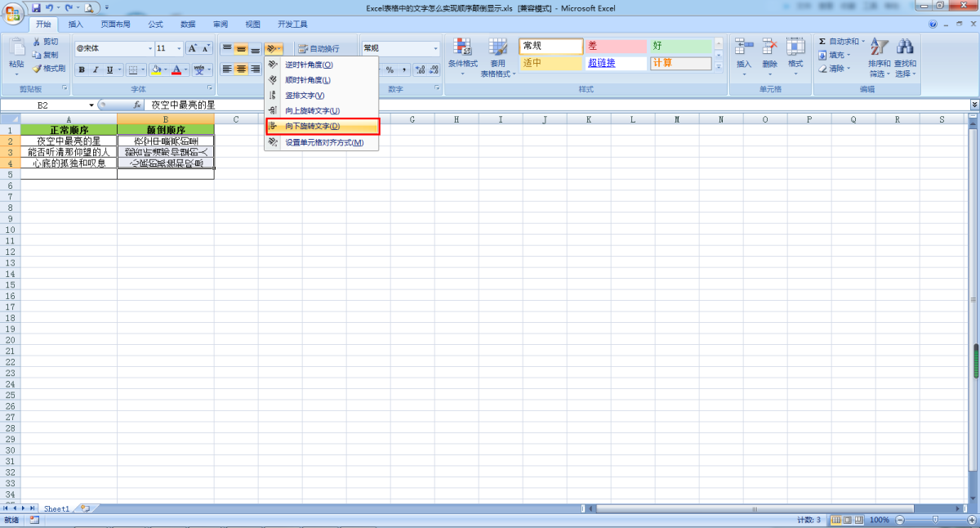Expand the font name dropdown showing 宋体
980x528 pixels.
pos(149,48)
